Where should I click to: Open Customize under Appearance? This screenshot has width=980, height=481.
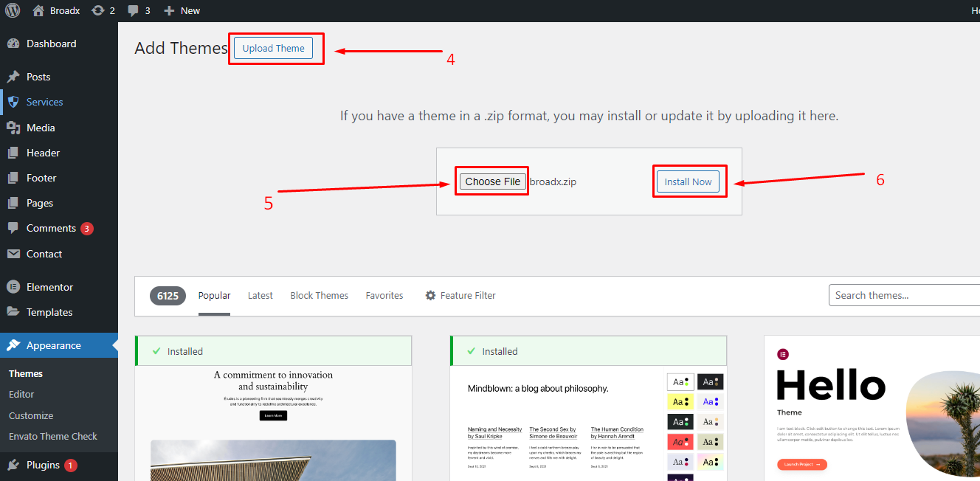pyautogui.click(x=31, y=415)
